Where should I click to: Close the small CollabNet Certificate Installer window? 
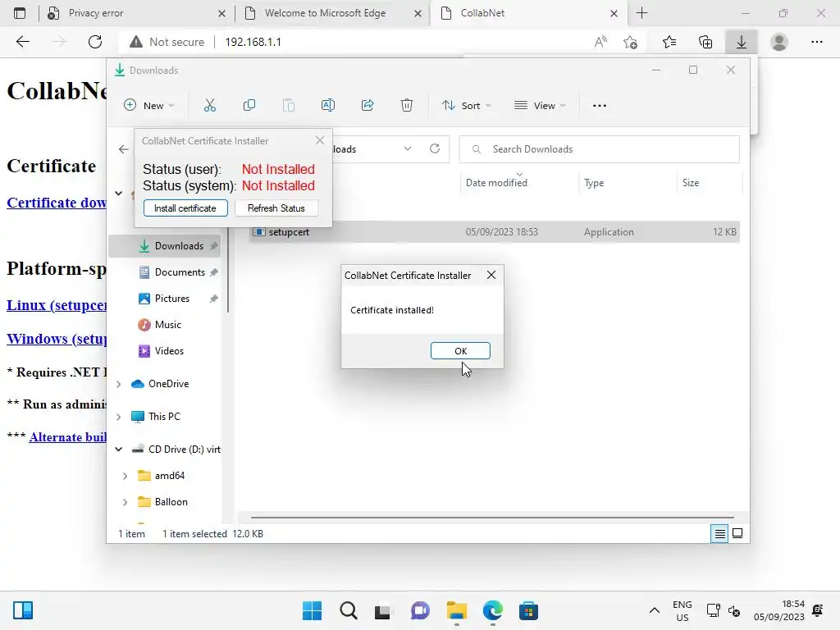coord(320,140)
